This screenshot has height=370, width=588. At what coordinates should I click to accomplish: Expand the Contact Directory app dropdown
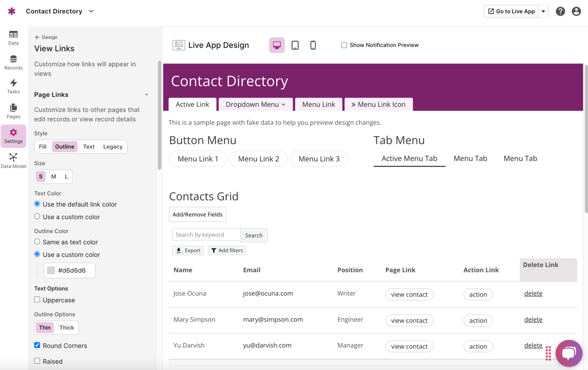91,11
